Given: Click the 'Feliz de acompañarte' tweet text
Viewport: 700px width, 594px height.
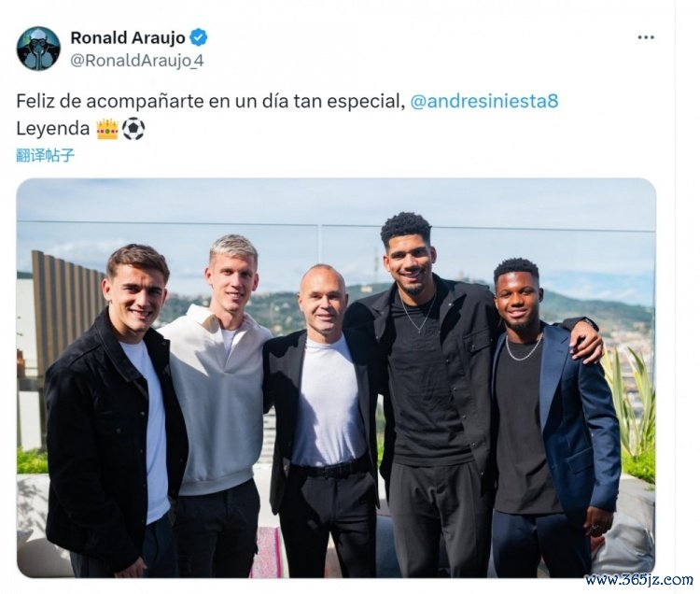Looking at the screenshot, I should tap(210, 101).
